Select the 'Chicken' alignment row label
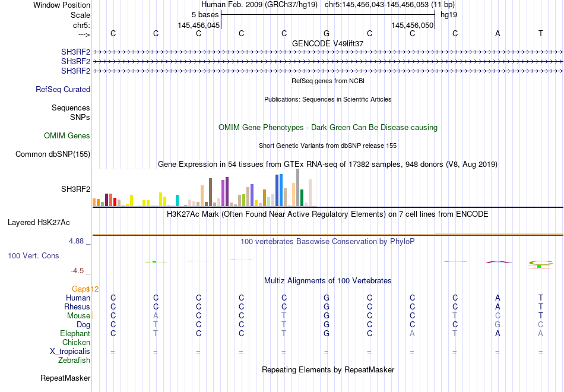Viewport: 564px width, 392px height. pyautogui.click(x=76, y=342)
